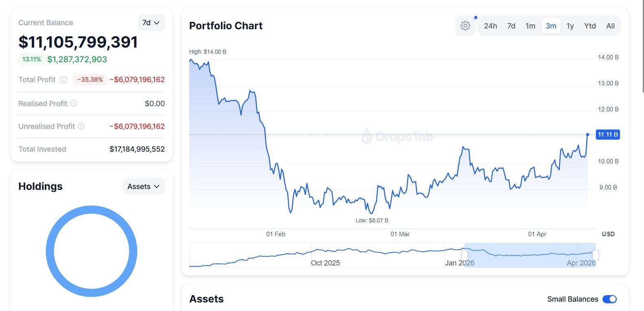
Task: Select the 24h chart range tab
Action: [490, 26]
